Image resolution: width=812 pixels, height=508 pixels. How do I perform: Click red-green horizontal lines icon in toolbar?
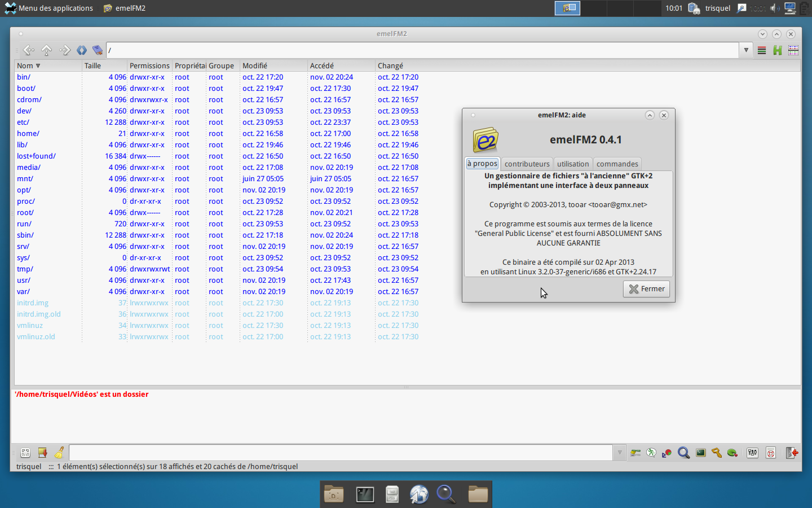[x=762, y=50]
